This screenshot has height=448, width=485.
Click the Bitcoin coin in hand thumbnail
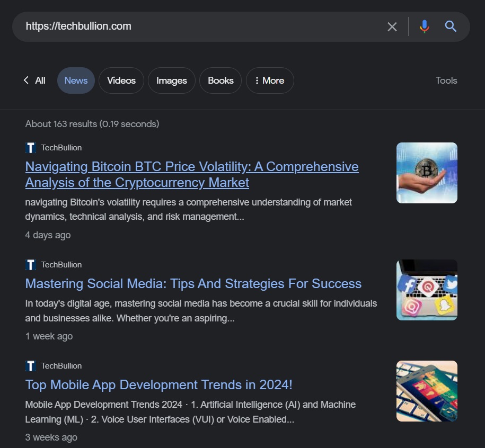427,173
